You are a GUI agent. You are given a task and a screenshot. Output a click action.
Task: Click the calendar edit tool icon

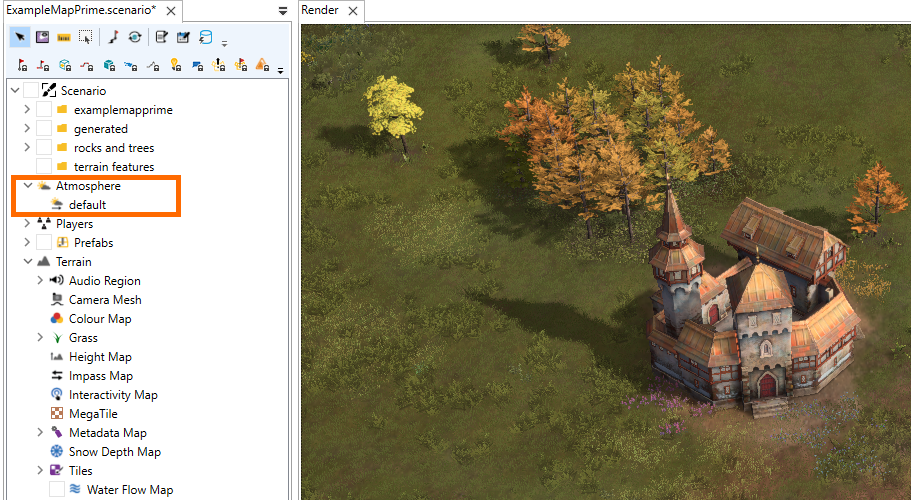[184, 37]
